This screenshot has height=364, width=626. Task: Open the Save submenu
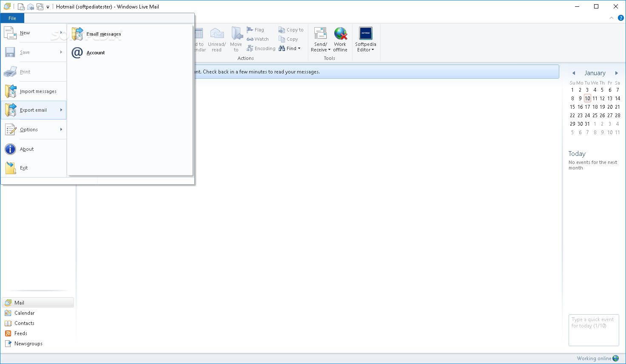click(34, 52)
